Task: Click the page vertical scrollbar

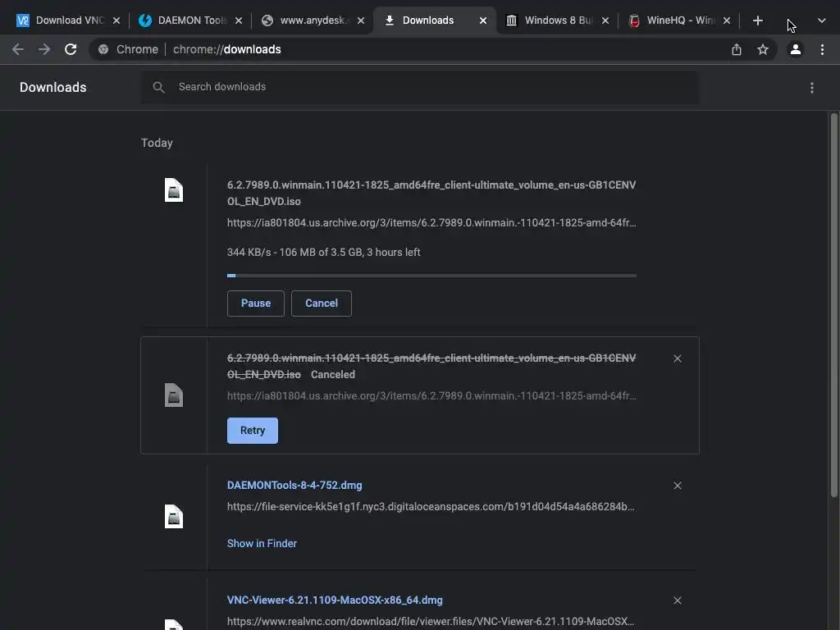Action: tap(834, 305)
